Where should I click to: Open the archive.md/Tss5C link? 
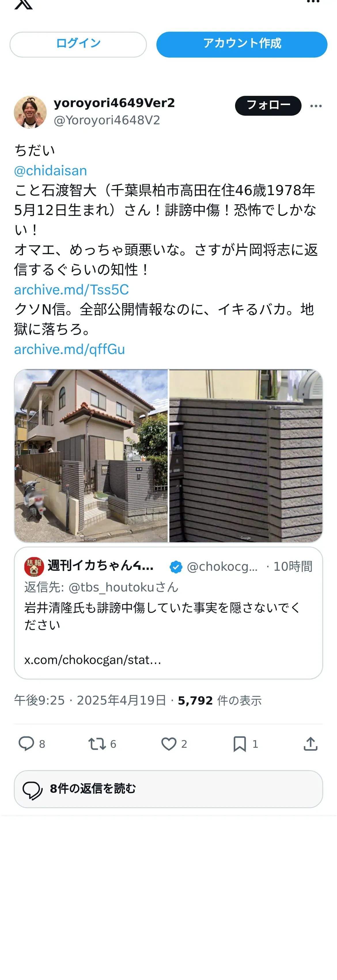[72, 290]
